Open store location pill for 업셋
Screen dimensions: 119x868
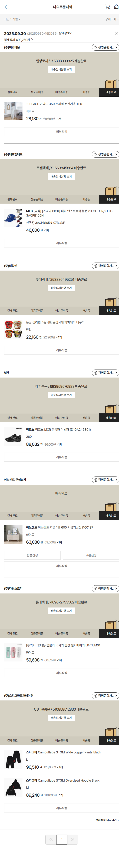click(105, 373)
